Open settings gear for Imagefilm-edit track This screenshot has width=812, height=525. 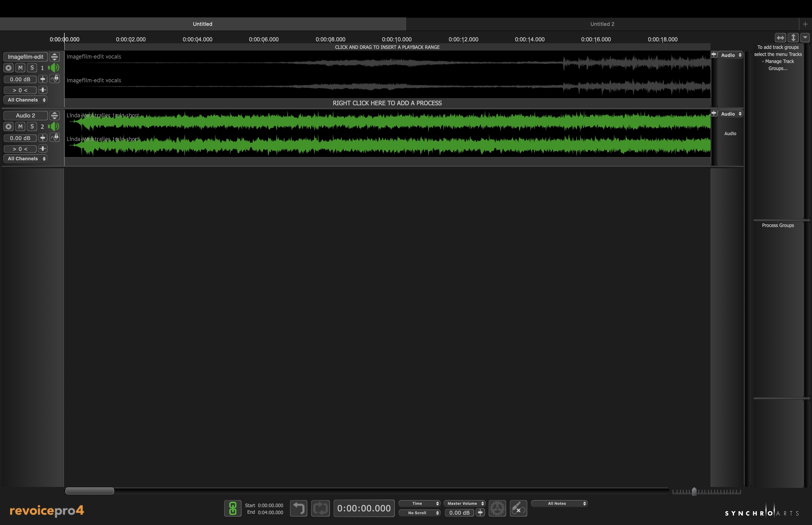(8, 68)
